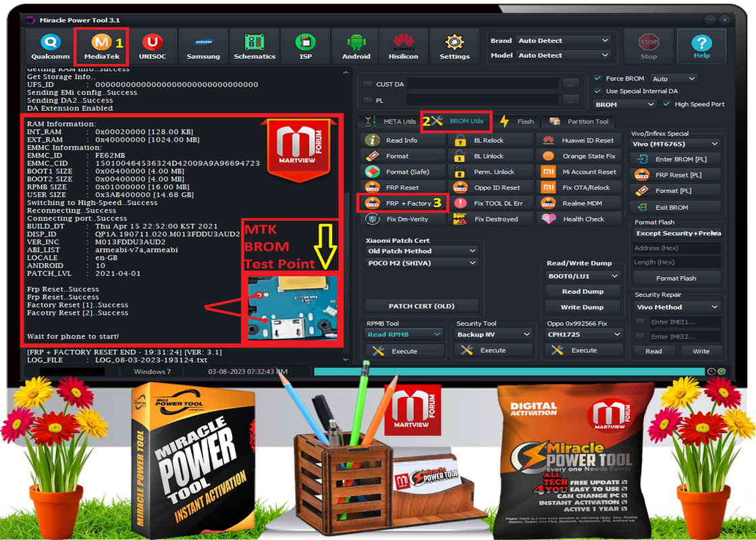Switch to Partition Tool tab
This screenshot has height=540, width=756.
(x=578, y=121)
